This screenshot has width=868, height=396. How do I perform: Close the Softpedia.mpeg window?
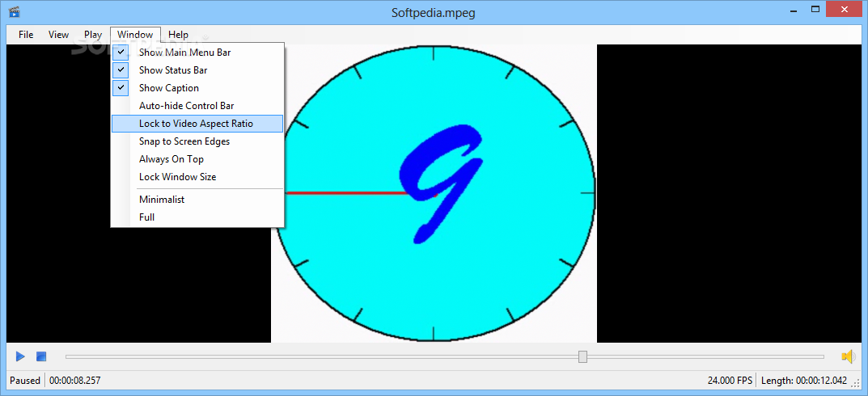844,9
